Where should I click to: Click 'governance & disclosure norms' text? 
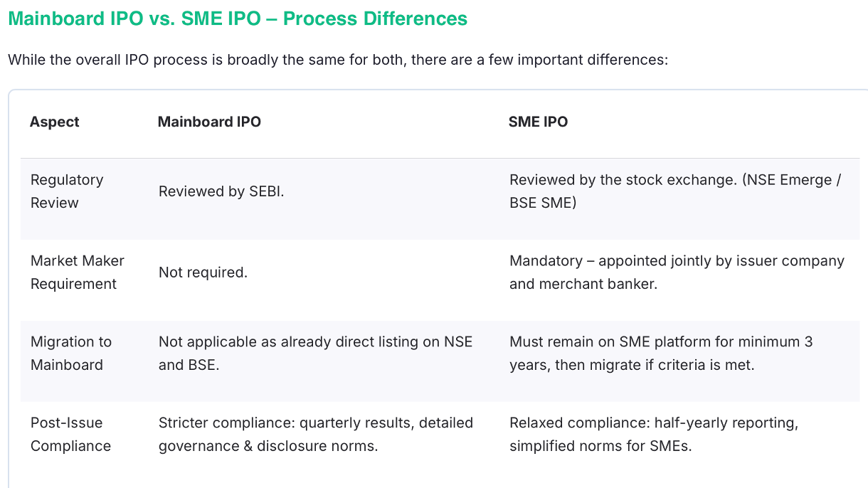(x=268, y=446)
